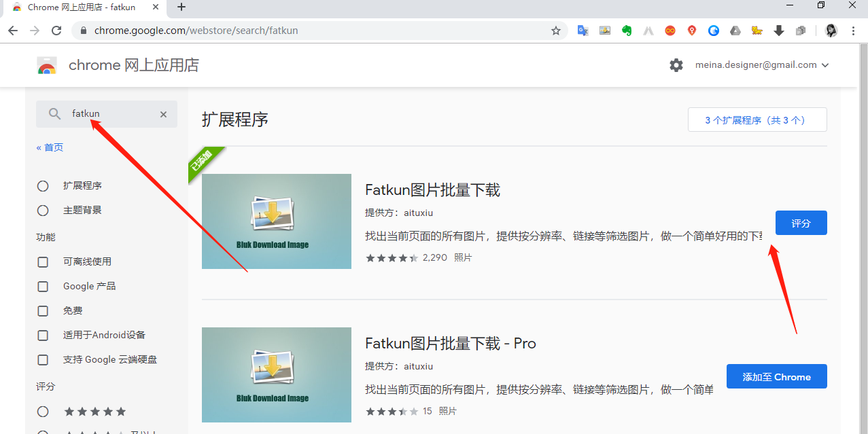Expand the meina.designer@gmail.com account dropdown
Image resolution: width=868 pixels, height=434 pixels.
point(762,65)
